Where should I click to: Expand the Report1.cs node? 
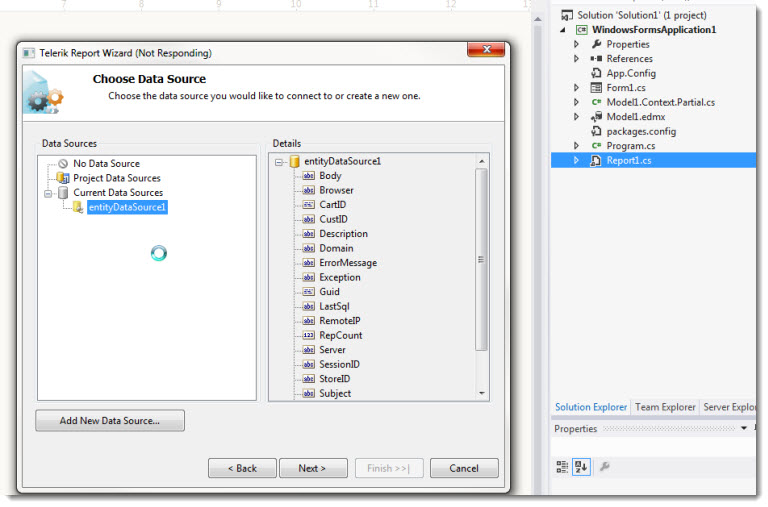point(576,160)
